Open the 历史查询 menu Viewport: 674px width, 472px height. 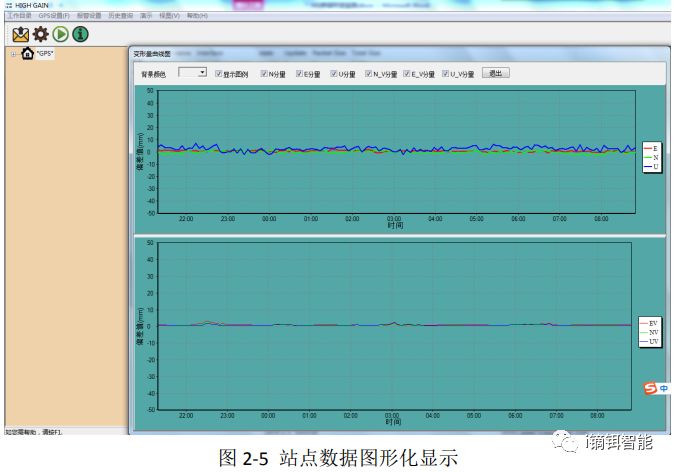click(120, 17)
